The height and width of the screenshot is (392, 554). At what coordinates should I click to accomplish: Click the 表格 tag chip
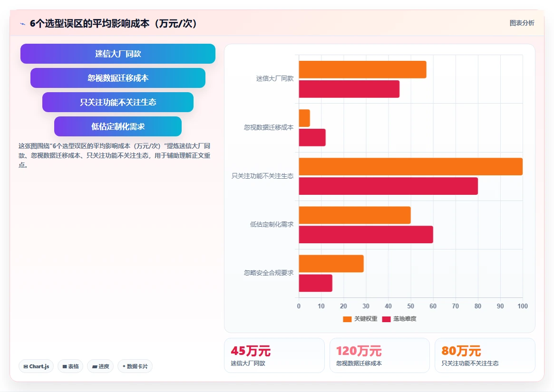(x=70, y=366)
